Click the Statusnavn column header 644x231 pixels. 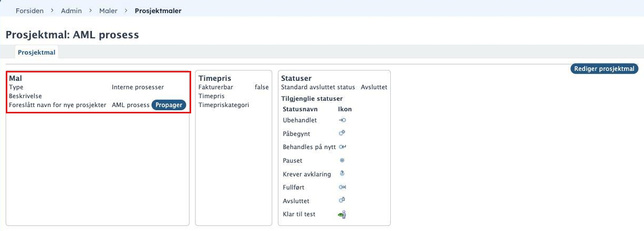(300, 109)
